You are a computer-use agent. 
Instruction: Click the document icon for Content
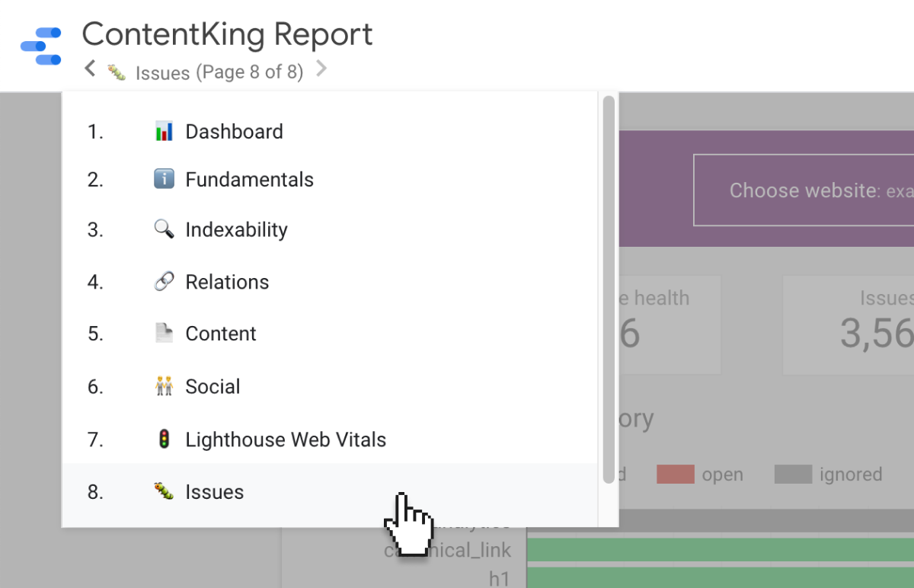(164, 334)
